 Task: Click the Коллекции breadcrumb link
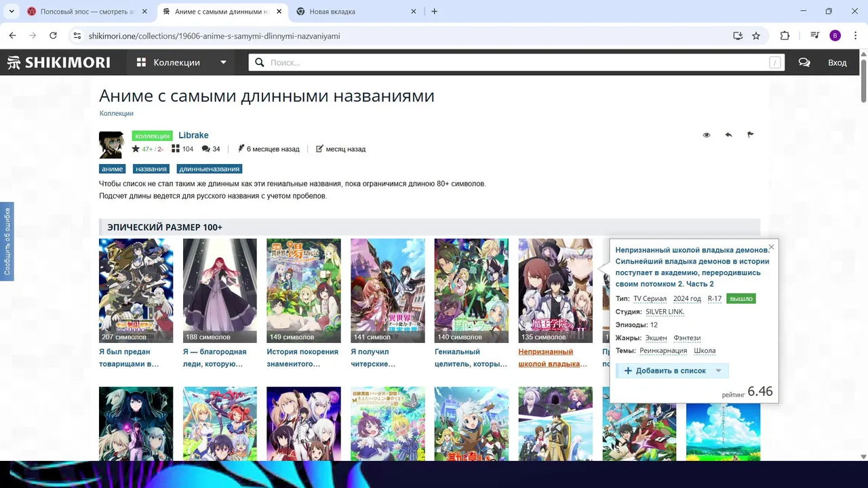116,113
